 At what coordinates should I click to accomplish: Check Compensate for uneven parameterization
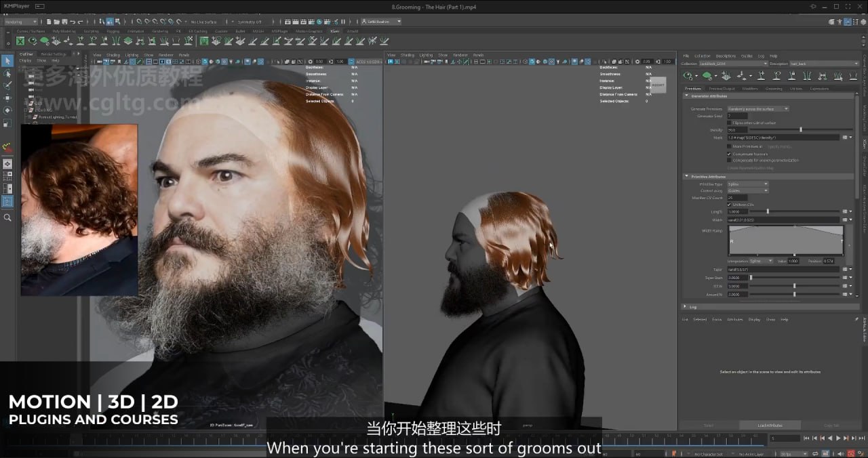(729, 161)
